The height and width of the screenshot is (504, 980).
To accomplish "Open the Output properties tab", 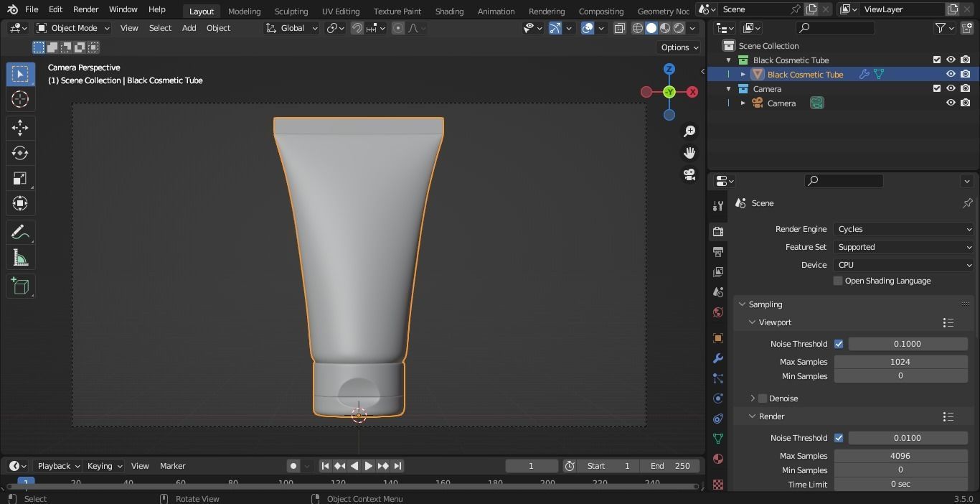I will tap(718, 251).
